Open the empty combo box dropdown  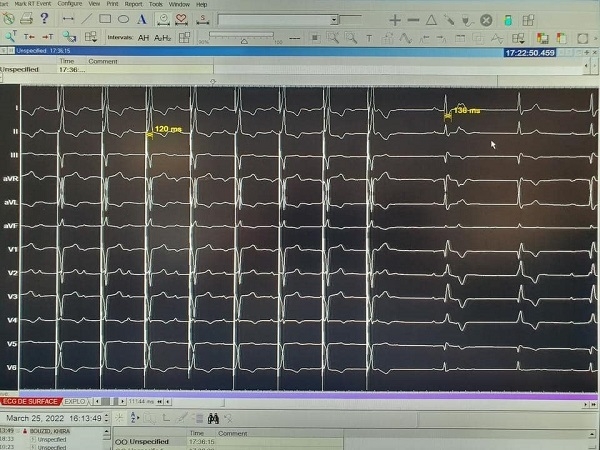[x=334, y=20]
